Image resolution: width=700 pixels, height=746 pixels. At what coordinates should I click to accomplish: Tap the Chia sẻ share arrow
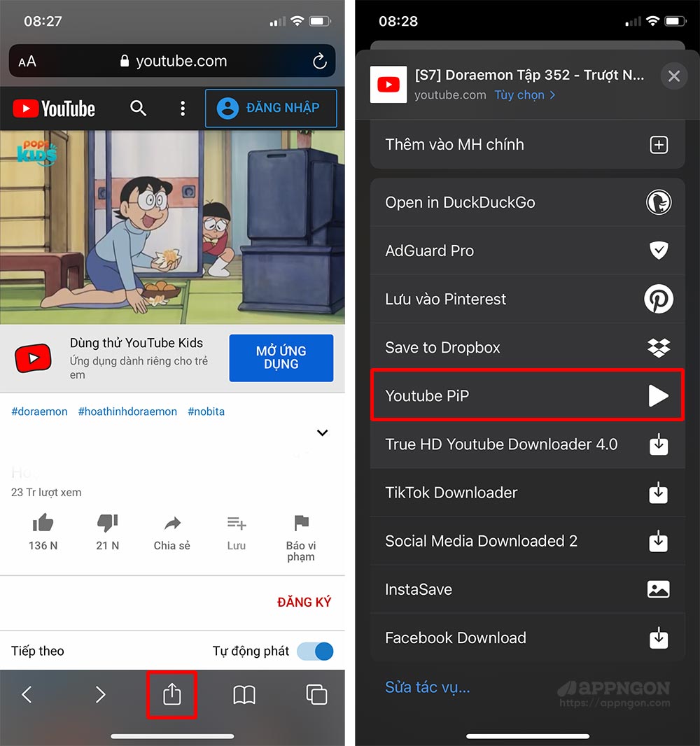pos(171,523)
